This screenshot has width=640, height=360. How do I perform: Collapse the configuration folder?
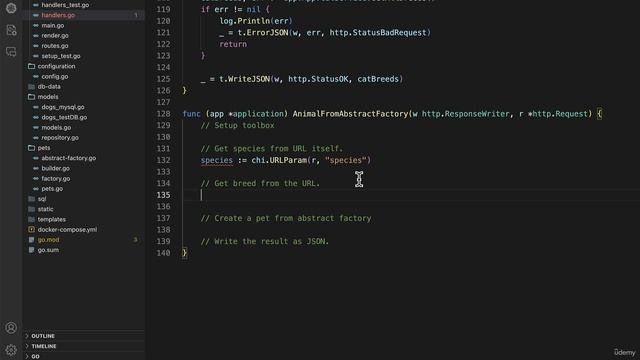56,66
